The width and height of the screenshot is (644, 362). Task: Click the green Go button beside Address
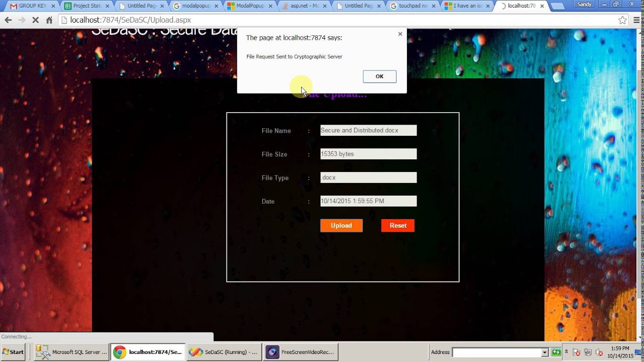[x=556, y=352]
